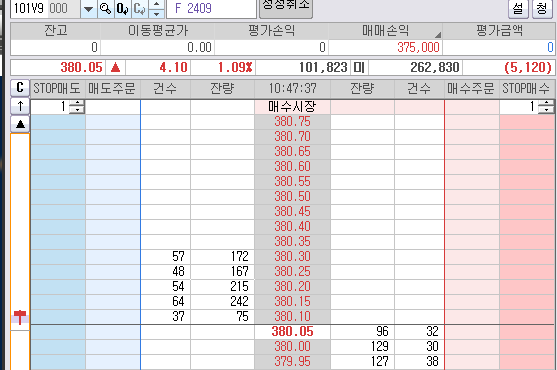The height and width of the screenshot is (370, 557).
Task: Click the cancel button next to F 2409 field
Action: (286, 8)
